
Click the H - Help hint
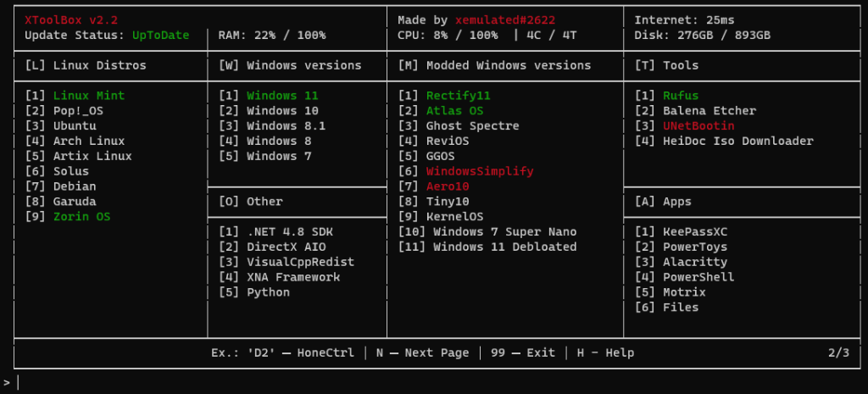click(x=605, y=352)
